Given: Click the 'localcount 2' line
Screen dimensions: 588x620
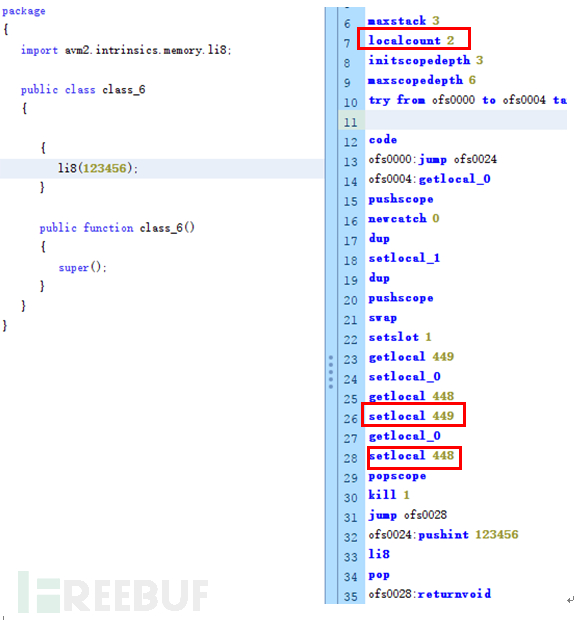Looking at the screenshot, I should click(x=411, y=41).
